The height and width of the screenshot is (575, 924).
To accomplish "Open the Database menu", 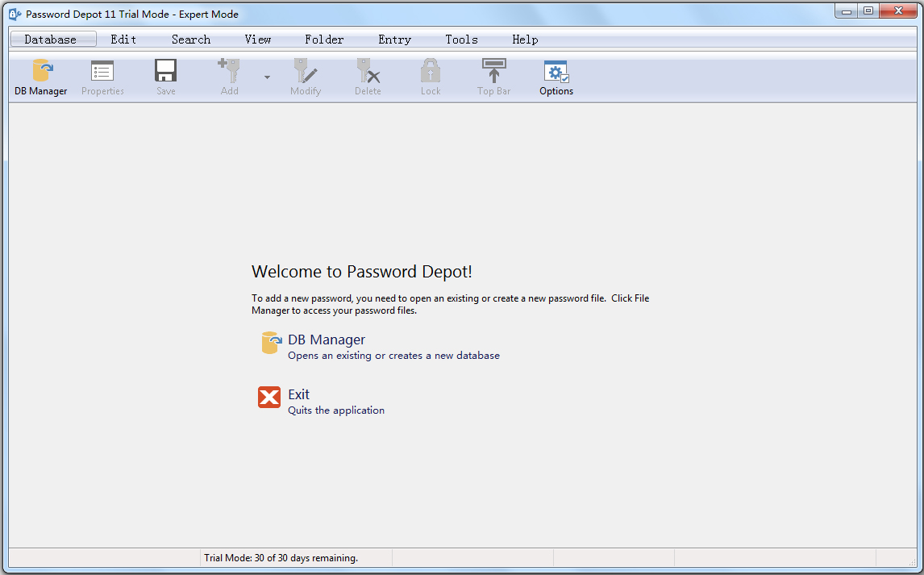I will tap(51, 40).
